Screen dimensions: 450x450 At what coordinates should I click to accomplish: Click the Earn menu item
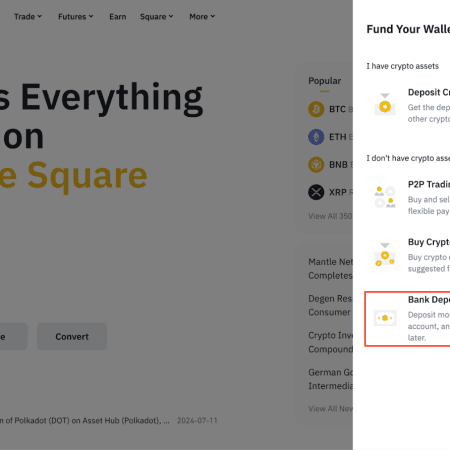[x=118, y=17]
